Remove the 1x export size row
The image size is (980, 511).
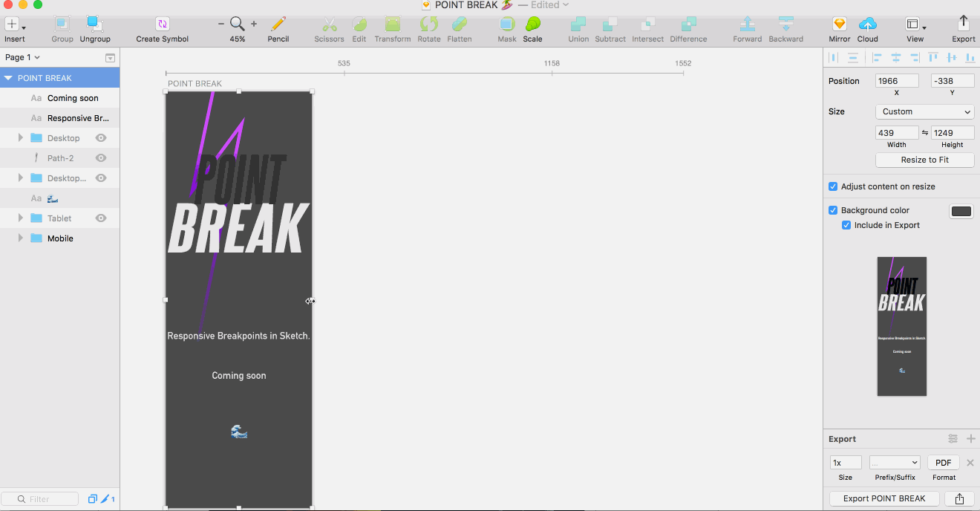coord(970,463)
